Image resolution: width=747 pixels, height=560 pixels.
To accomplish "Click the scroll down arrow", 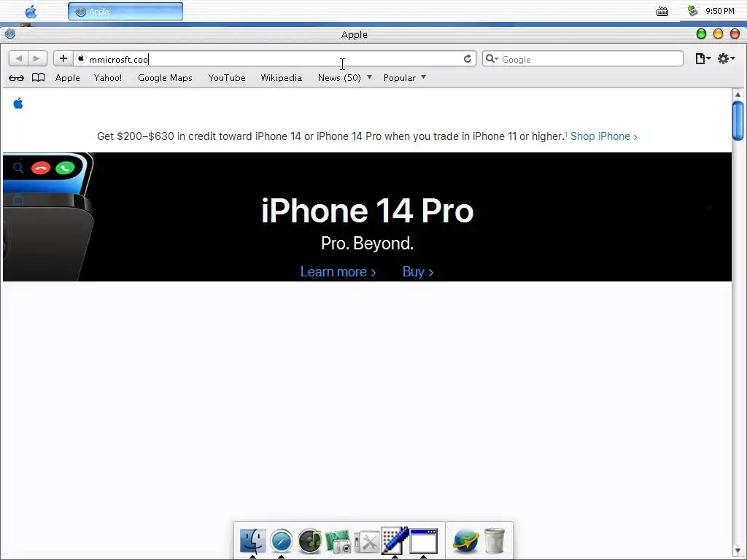I will click(x=738, y=551).
